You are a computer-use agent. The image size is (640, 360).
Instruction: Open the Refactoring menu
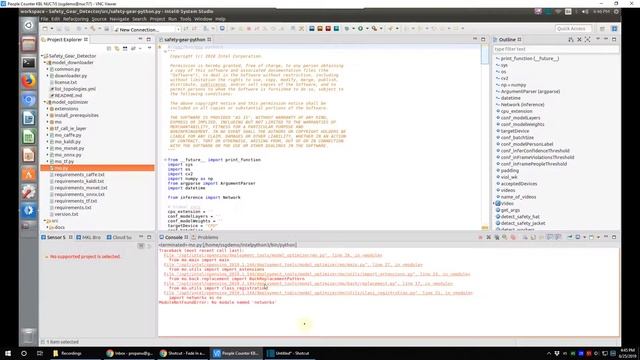[x=76, y=19]
